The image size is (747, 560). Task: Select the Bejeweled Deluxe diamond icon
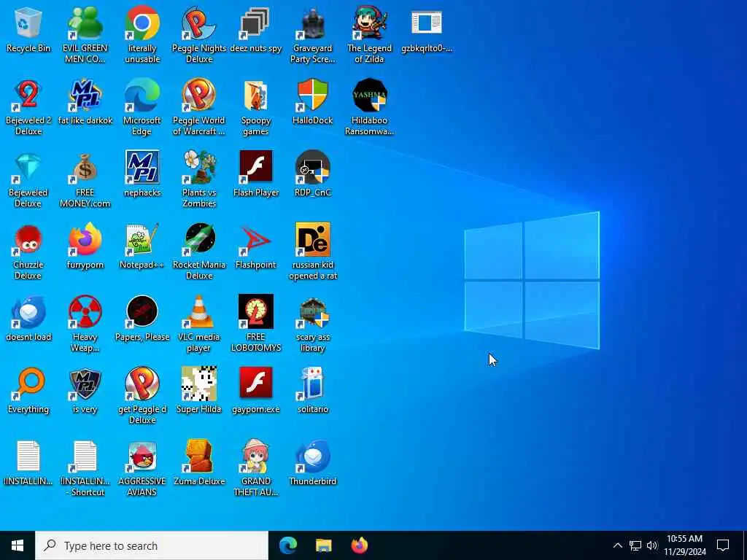tap(28, 168)
